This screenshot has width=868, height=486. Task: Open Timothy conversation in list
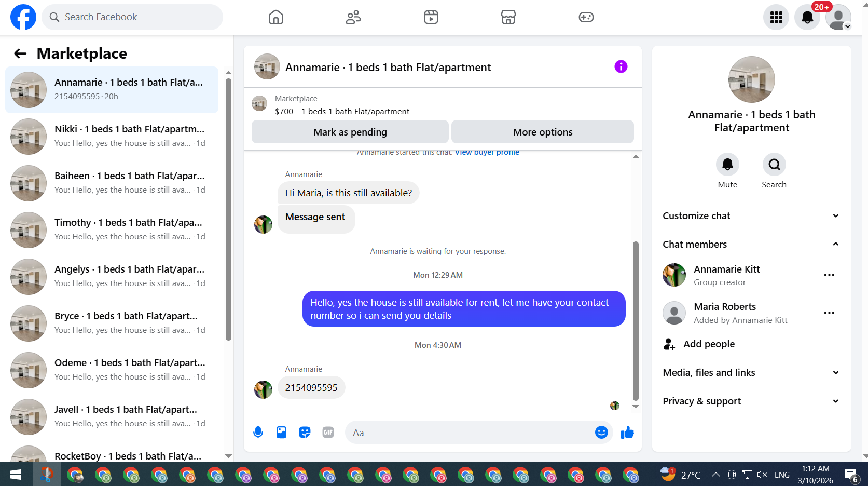112,230
